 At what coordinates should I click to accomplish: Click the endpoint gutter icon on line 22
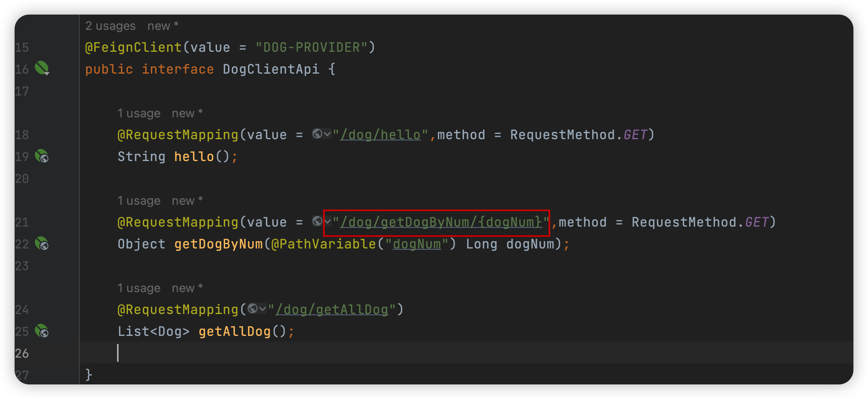click(x=42, y=243)
